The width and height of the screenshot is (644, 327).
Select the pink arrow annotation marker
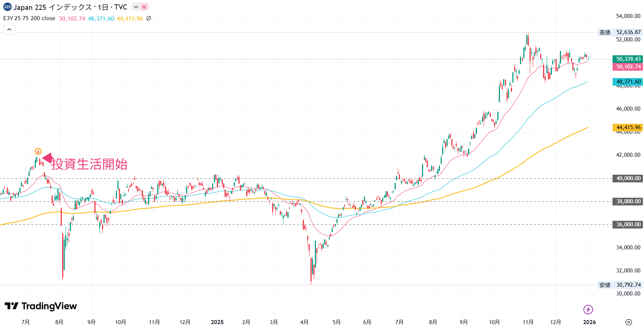click(47, 158)
